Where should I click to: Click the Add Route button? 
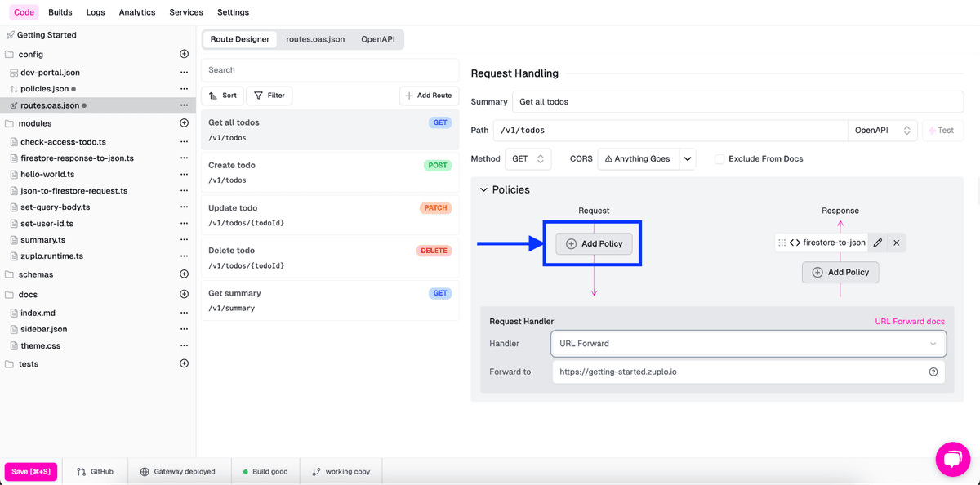pyautogui.click(x=429, y=95)
